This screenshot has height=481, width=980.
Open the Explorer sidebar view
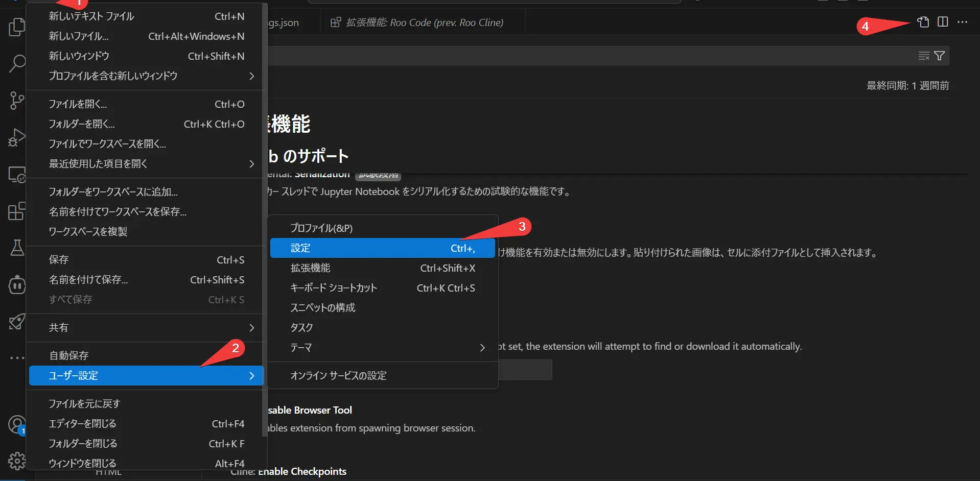click(16, 28)
